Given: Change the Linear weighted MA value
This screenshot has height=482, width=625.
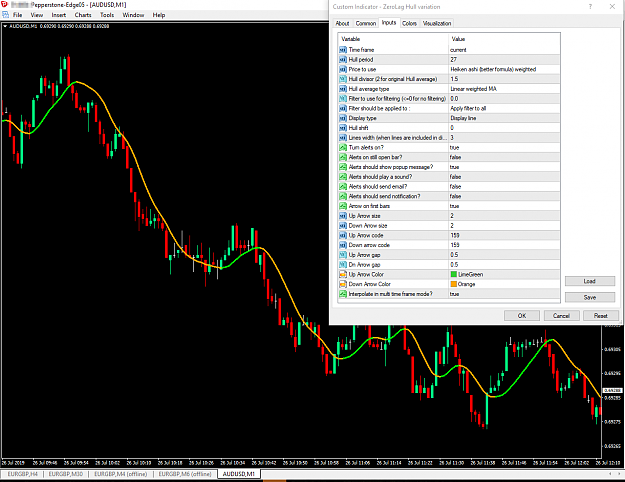Looking at the screenshot, I should pyautogui.click(x=504, y=89).
